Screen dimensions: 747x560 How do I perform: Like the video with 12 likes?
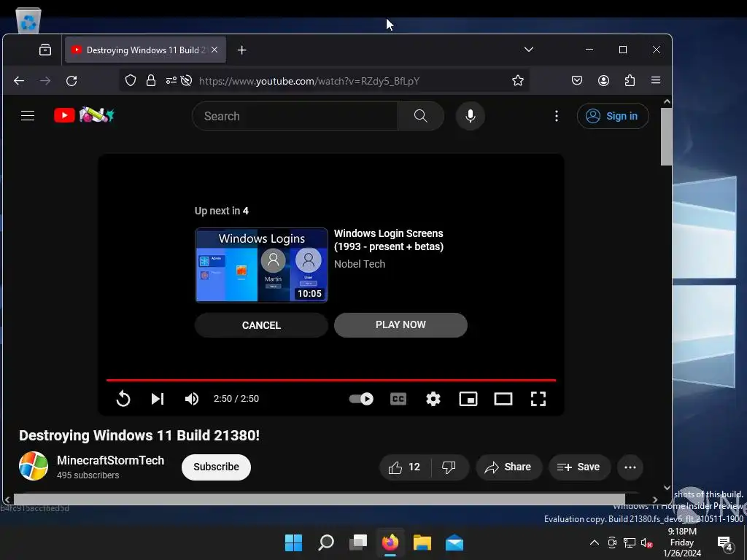tap(405, 467)
